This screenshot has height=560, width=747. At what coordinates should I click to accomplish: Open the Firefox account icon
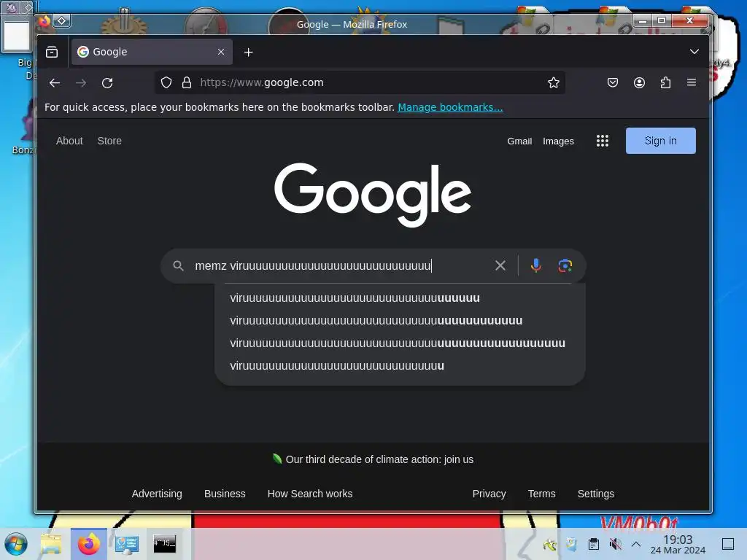(x=639, y=82)
